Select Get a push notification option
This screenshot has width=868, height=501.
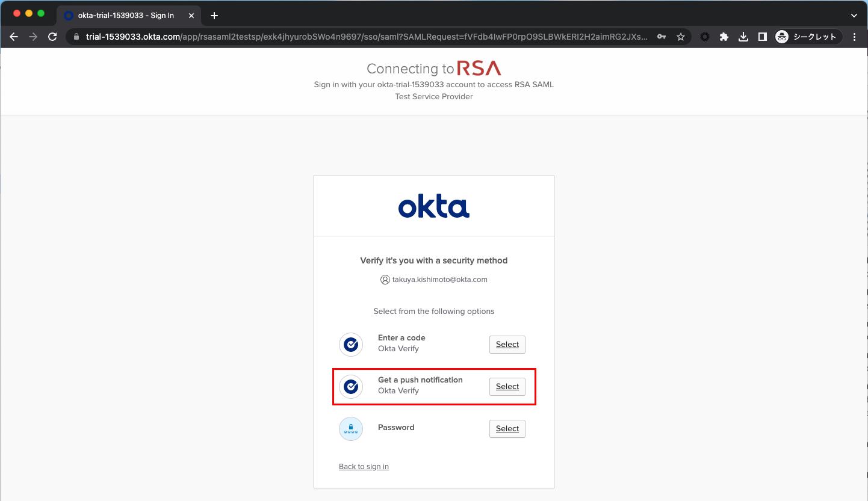pyautogui.click(x=507, y=387)
